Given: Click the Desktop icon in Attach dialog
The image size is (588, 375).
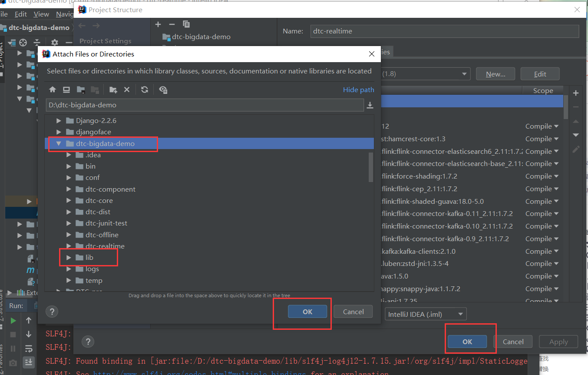Looking at the screenshot, I should tap(66, 90).
